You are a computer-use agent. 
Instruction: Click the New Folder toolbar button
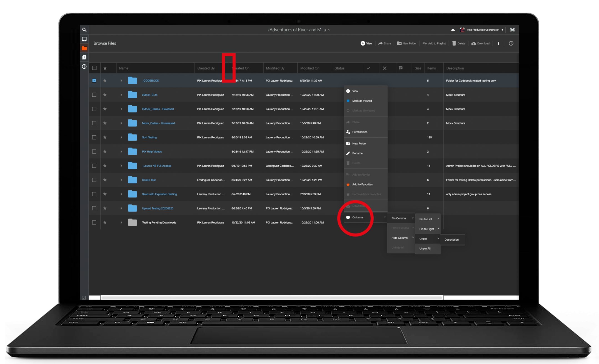tap(407, 43)
